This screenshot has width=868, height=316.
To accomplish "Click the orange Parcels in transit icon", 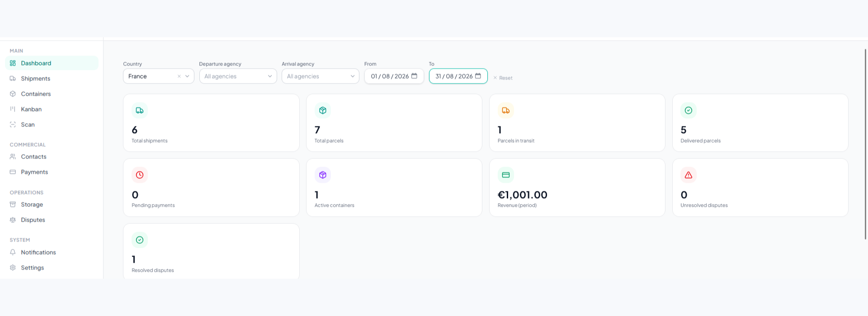I will pos(506,110).
